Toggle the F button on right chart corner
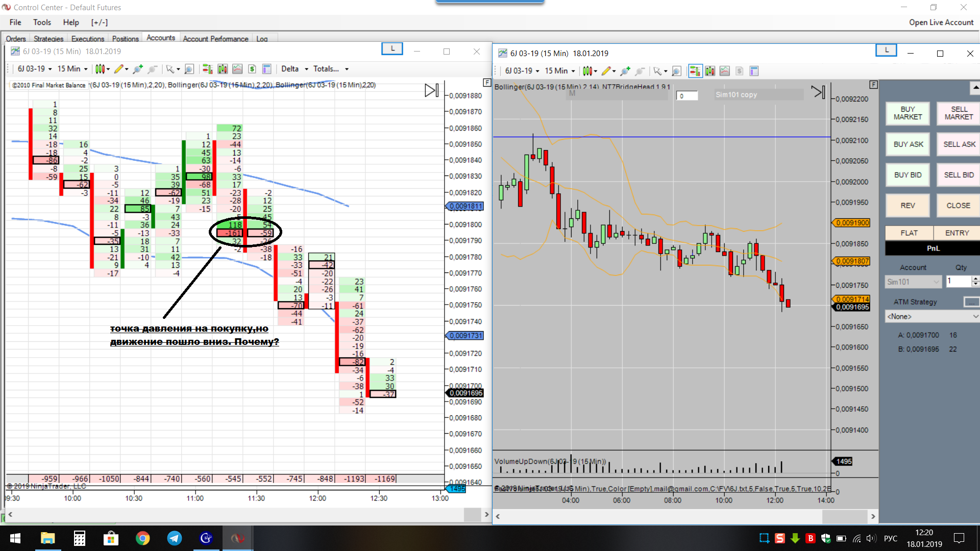The width and height of the screenshot is (980, 551). pyautogui.click(x=873, y=85)
